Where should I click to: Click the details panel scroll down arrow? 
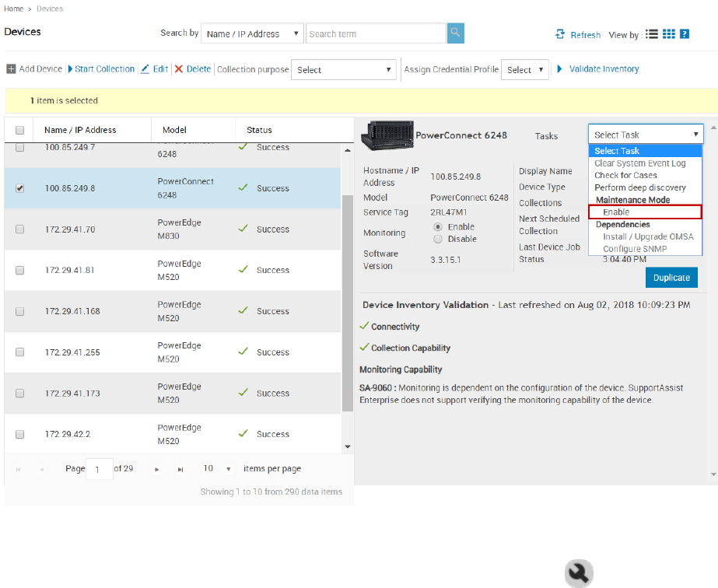pyautogui.click(x=713, y=474)
